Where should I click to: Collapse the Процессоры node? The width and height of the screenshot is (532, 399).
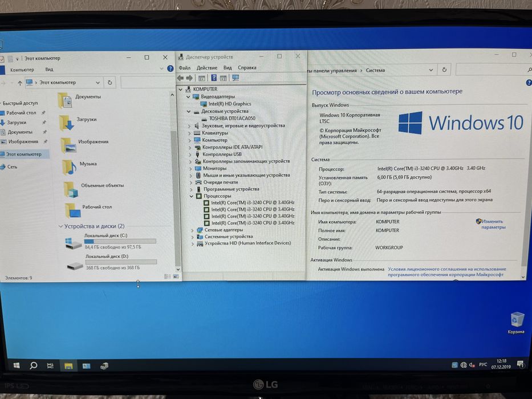pos(192,196)
